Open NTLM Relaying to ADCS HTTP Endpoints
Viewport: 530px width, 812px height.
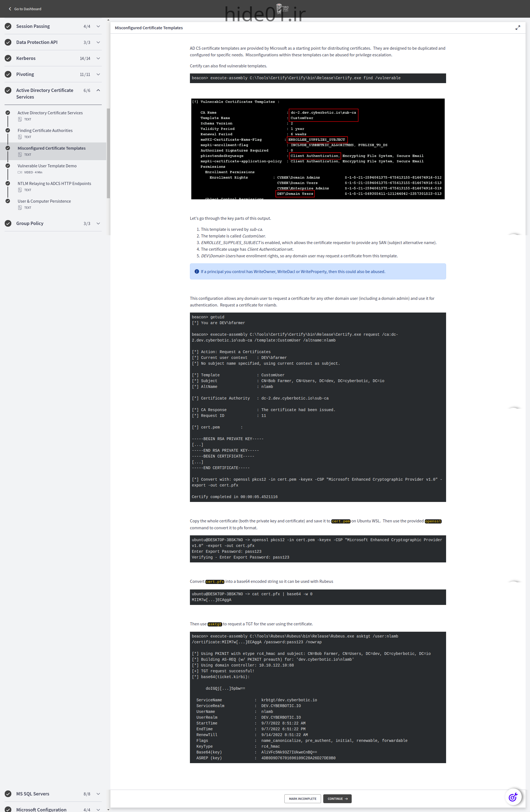(54, 184)
